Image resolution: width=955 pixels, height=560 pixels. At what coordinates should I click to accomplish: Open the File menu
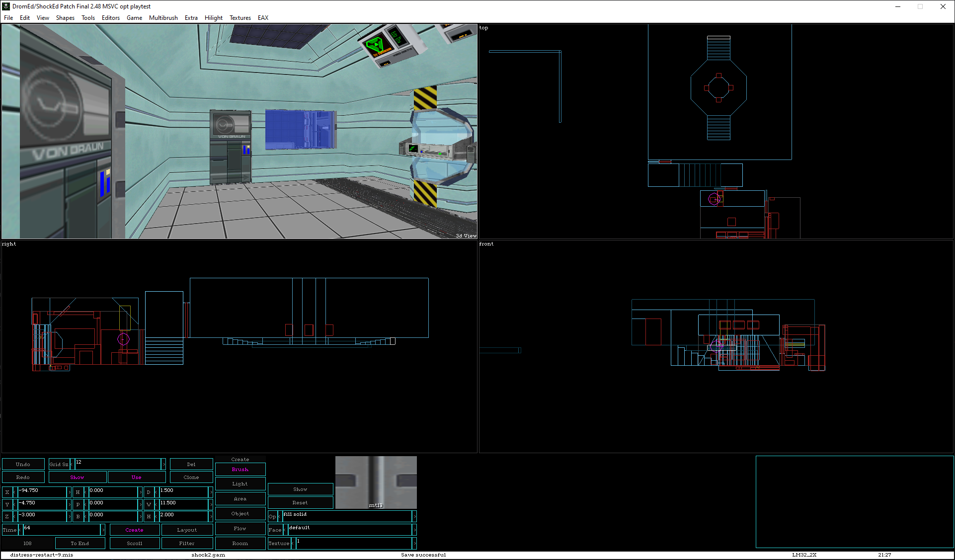coord(8,17)
